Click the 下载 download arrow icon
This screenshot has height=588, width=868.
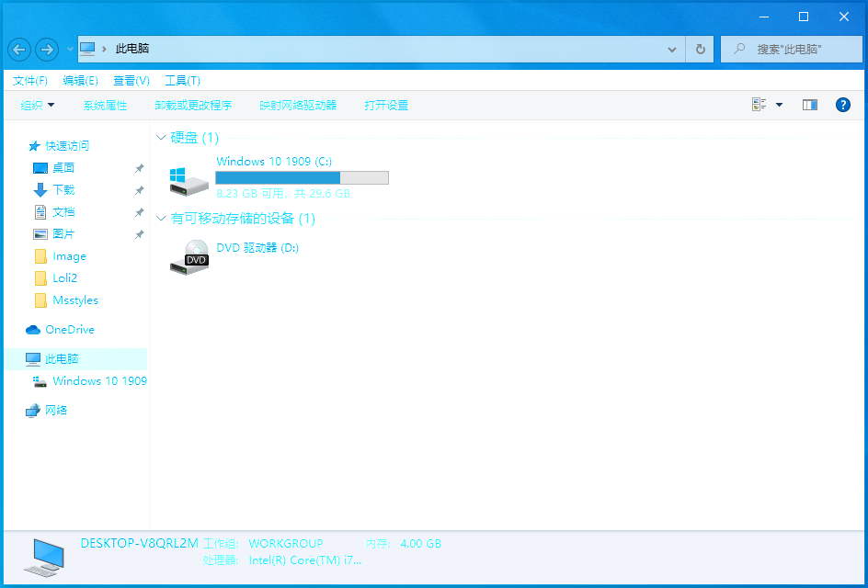40,190
